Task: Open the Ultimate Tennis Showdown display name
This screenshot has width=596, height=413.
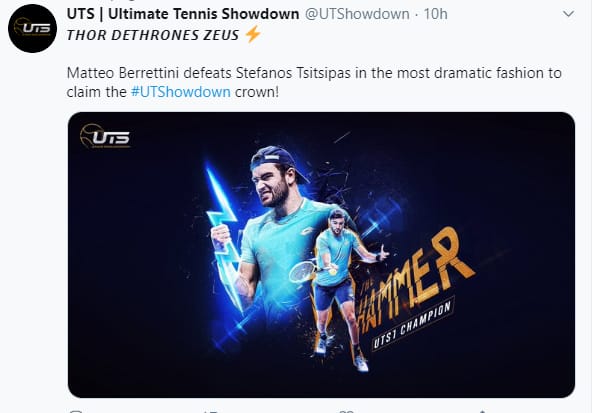Action: pos(183,14)
